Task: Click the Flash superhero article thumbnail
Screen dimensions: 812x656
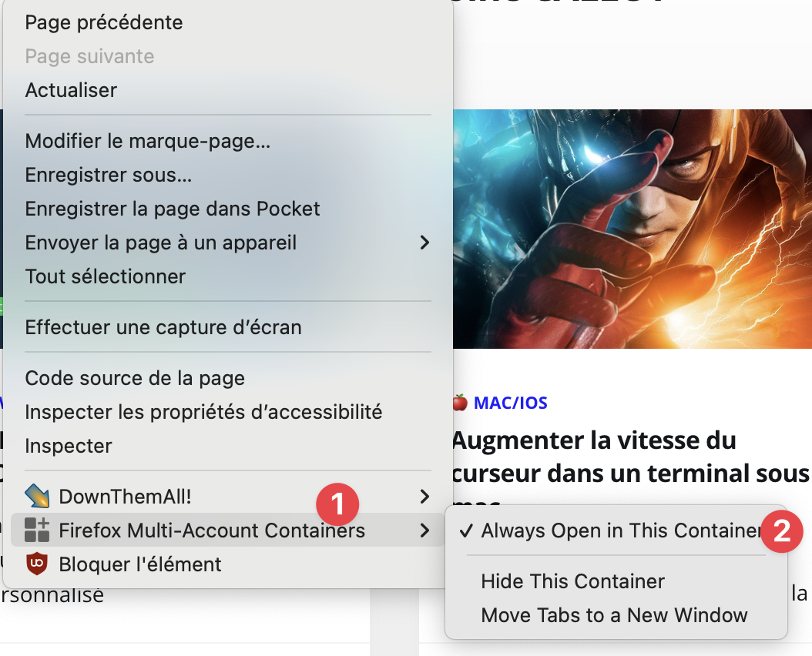Action: pyautogui.click(x=632, y=229)
